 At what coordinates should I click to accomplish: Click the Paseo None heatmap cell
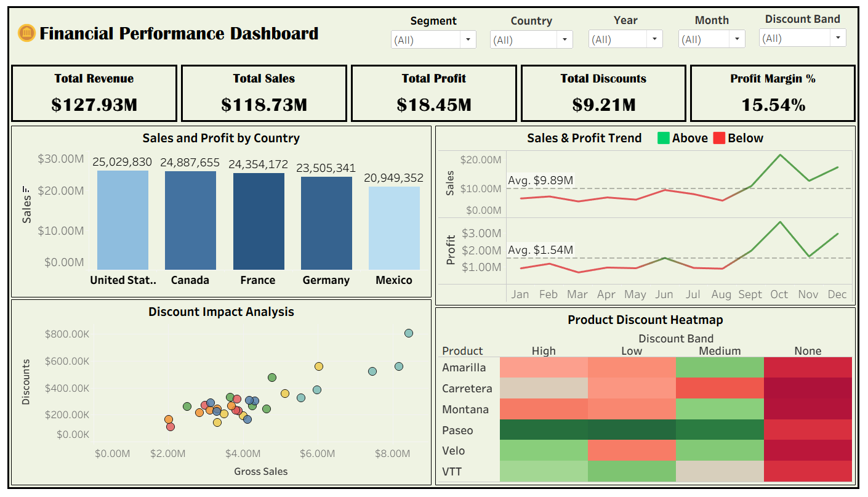pyautogui.click(x=808, y=430)
